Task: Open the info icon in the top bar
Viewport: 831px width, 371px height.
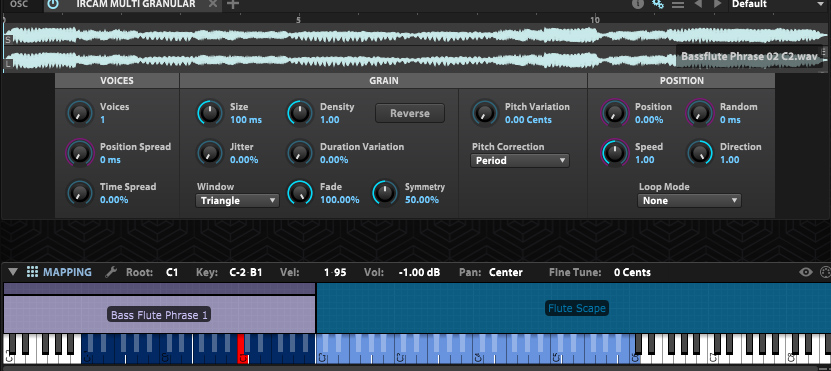Action: coord(638,4)
